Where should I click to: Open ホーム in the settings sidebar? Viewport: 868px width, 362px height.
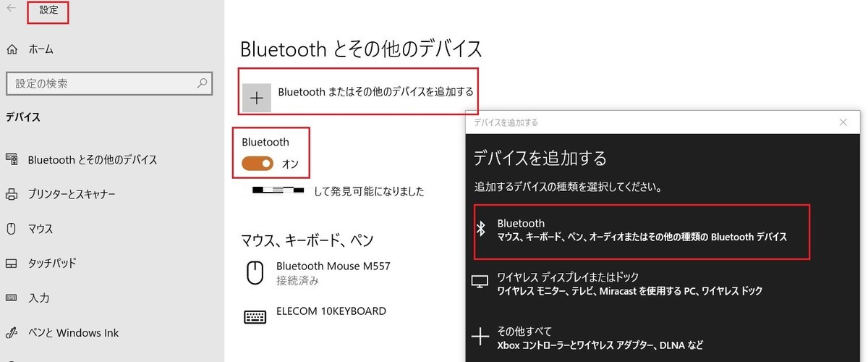pos(41,49)
